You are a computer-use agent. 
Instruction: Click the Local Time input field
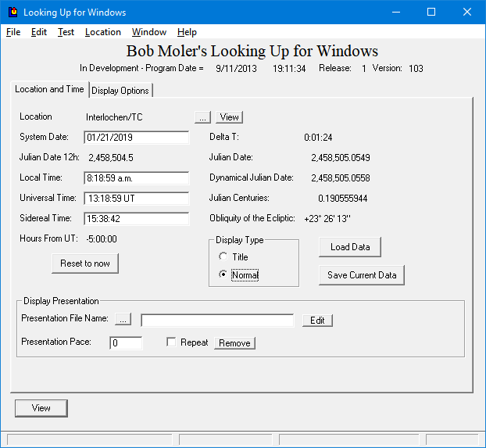(x=137, y=178)
